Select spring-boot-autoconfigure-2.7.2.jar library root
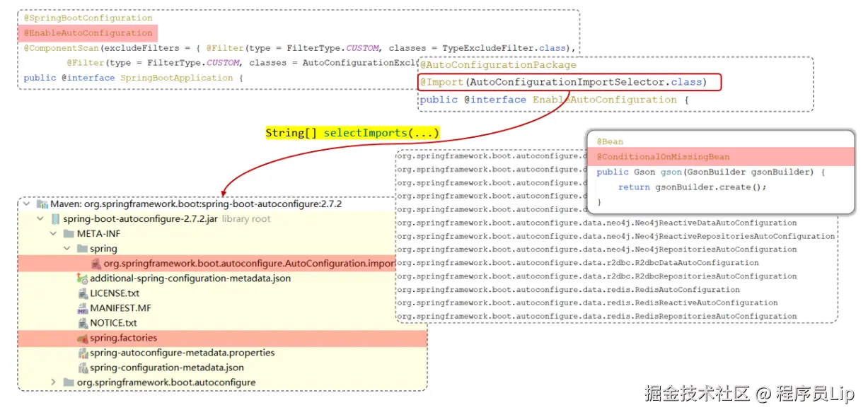 point(167,219)
